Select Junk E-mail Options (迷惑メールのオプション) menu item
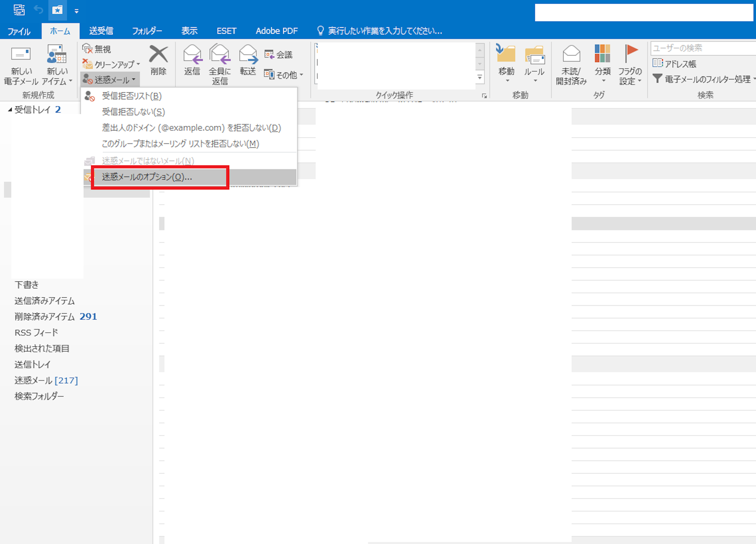 [x=147, y=177]
